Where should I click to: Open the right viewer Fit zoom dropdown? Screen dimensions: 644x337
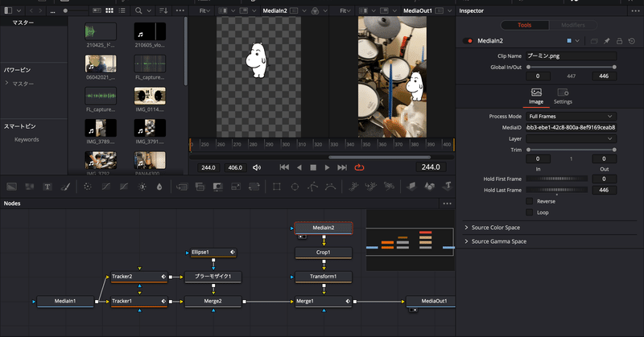pos(345,10)
